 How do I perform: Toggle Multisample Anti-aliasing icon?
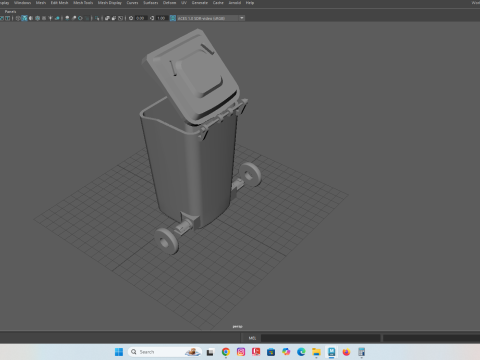pos(80,18)
